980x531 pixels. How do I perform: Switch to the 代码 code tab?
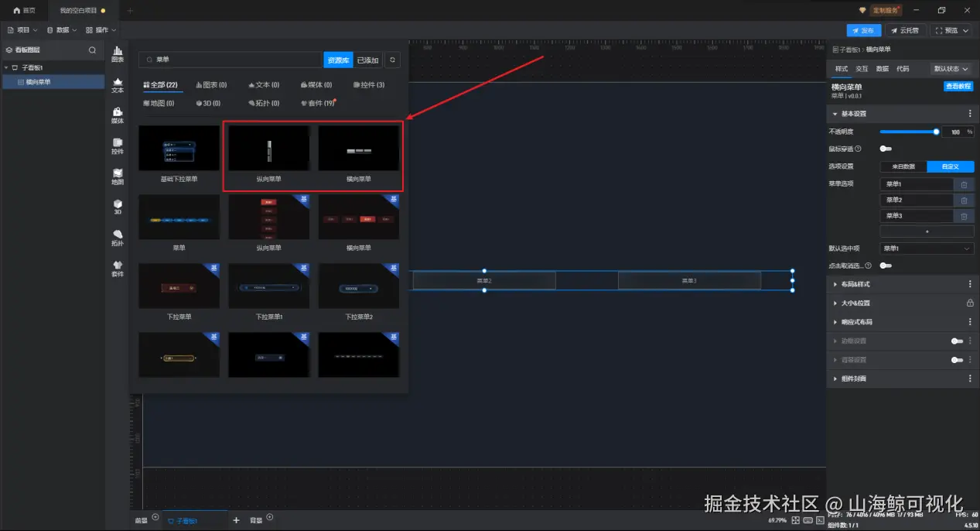pyautogui.click(x=903, y=69)
